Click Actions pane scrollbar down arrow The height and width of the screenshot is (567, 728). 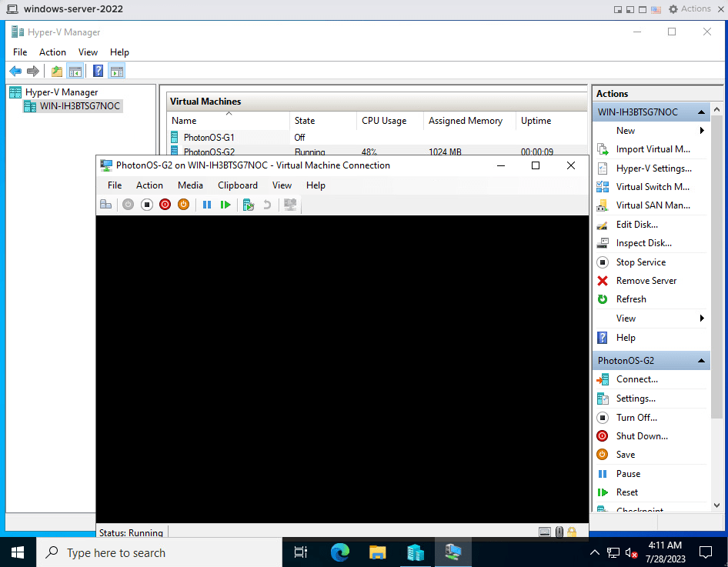[717, 505]
